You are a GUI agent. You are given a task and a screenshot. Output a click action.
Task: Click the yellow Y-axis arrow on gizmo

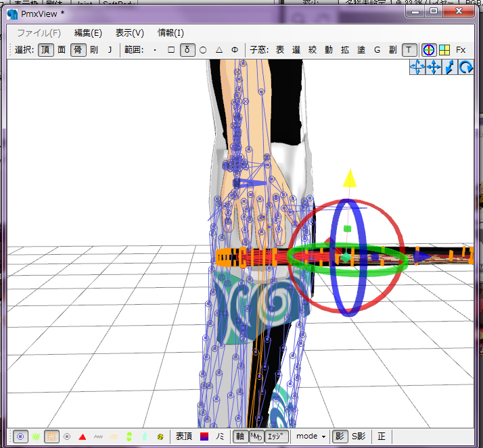pyautogui.click(x=350, y=178)
